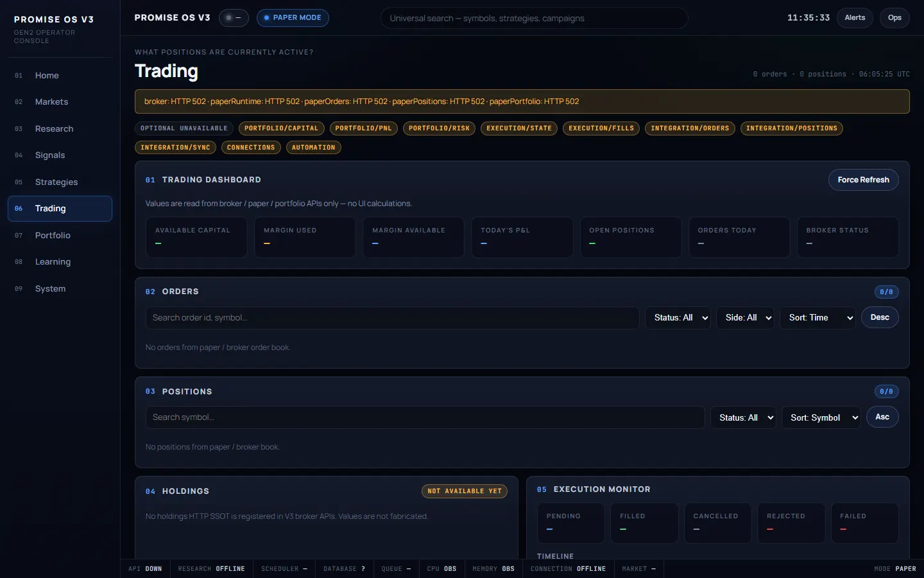Click the Open Positions card
The width and height of the screenshot is (924, 578).
click(x=631, y=237)
